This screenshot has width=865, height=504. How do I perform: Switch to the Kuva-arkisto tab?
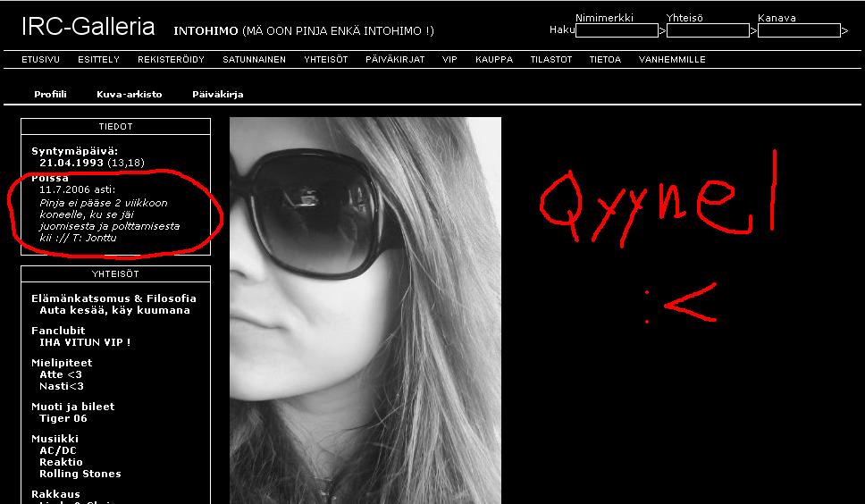coord(130,94)
